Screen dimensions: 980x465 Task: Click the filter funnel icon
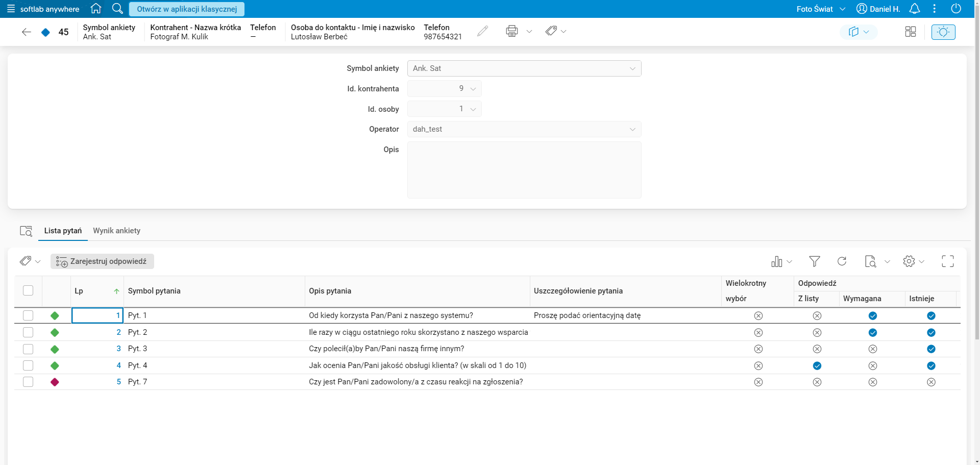pos(815,261)
